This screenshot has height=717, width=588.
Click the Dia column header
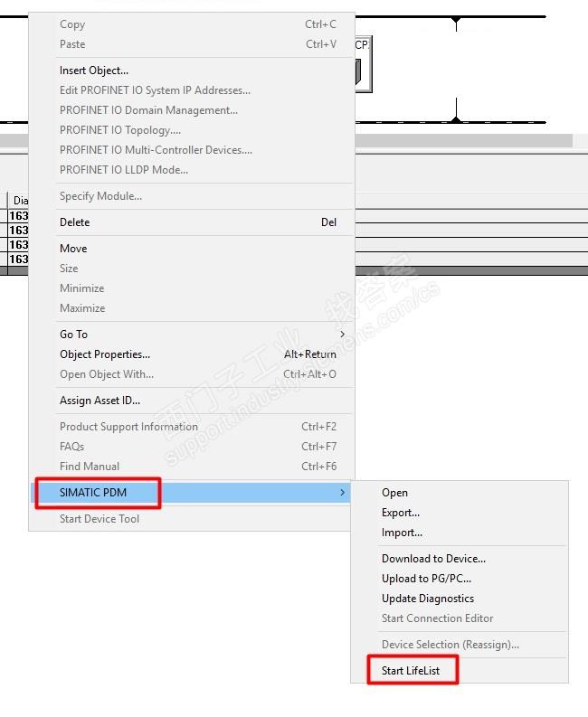pos(18,201)
